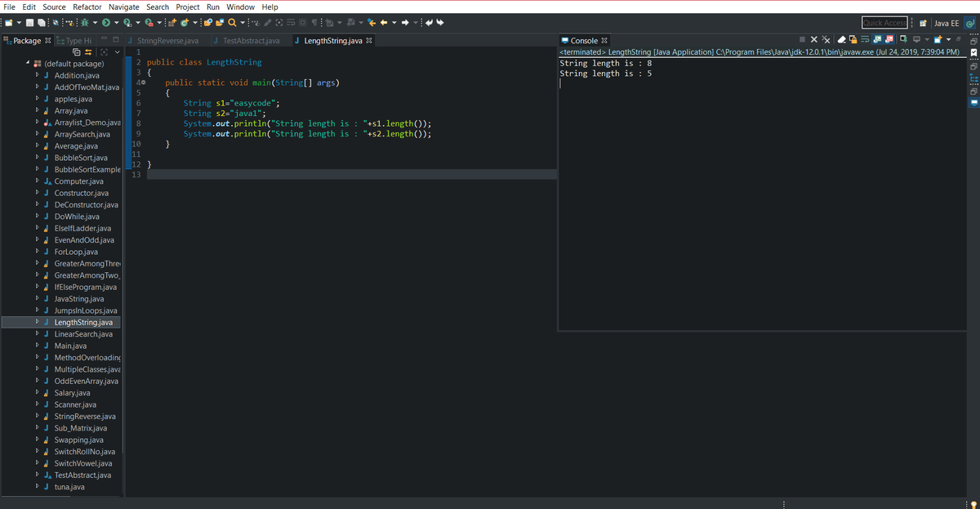Click Remove All Terminated Launches icon

tap(826, 39)
